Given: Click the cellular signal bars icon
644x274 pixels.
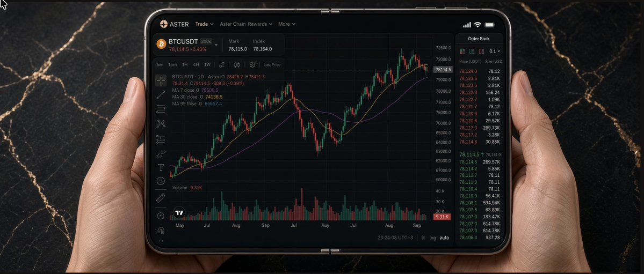Looking at the screenshot, I should (x=467, y=25).
